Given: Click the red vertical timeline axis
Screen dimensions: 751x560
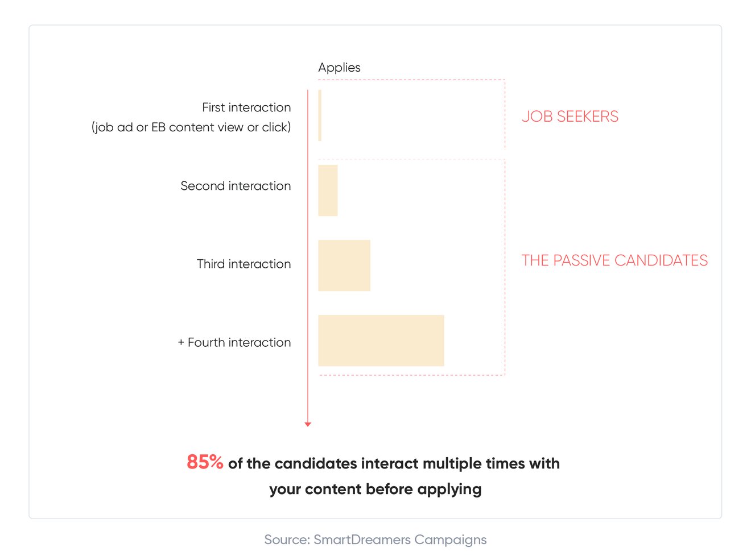Looking at the screenshot, I should [308, 256].
